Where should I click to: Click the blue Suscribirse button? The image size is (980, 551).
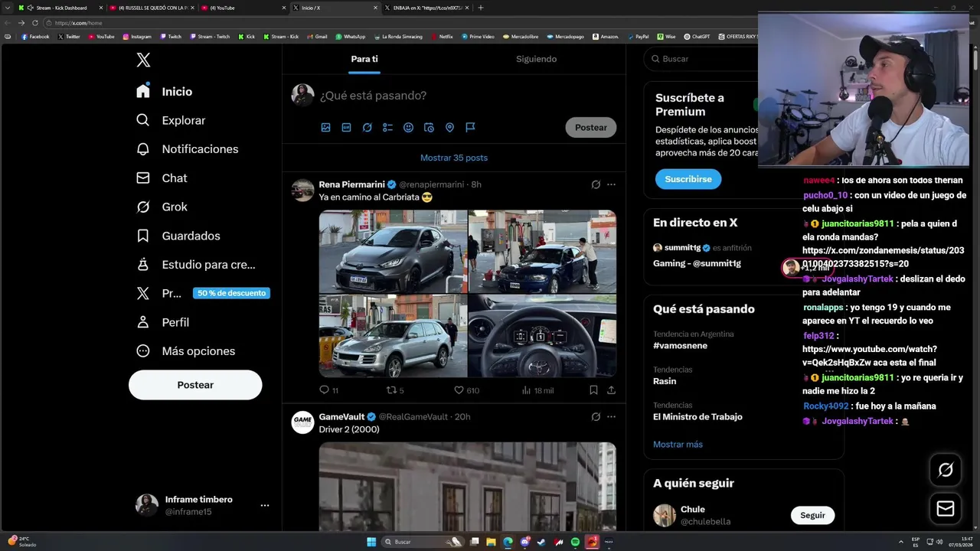tap(688, 179)
